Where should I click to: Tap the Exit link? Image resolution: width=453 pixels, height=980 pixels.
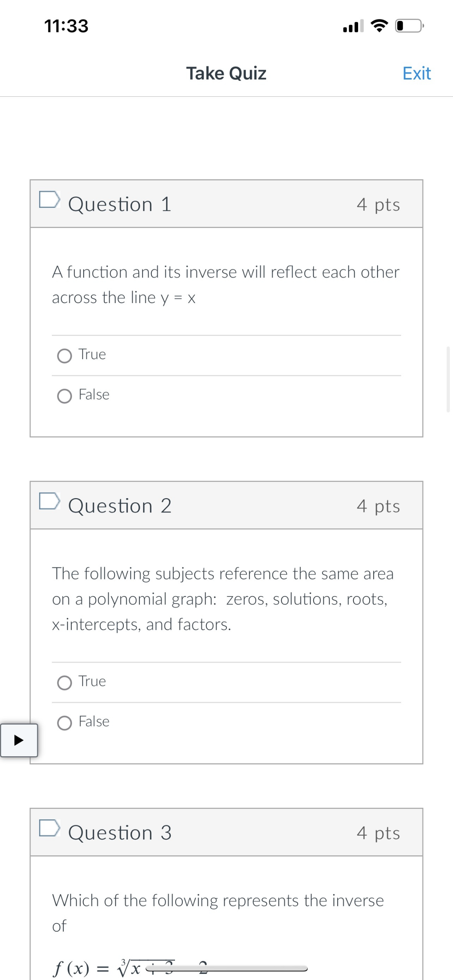416,73
